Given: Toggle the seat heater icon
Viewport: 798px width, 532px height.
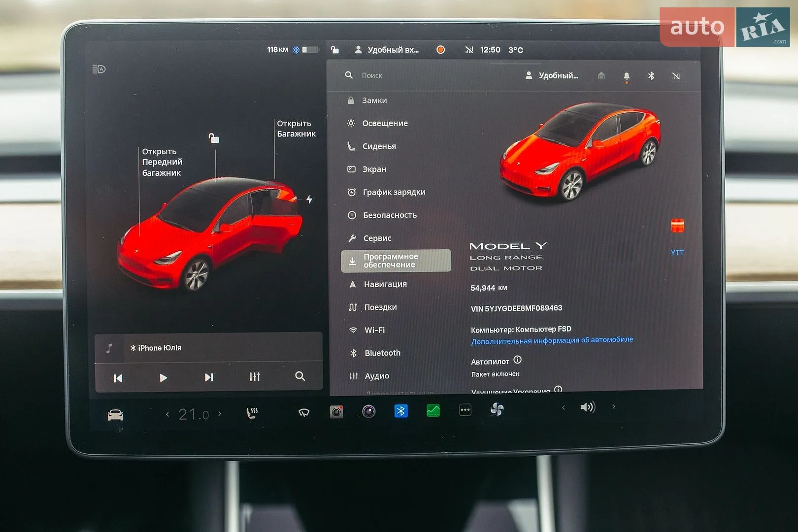Looking at the screenshot, I should coord(252,413).
